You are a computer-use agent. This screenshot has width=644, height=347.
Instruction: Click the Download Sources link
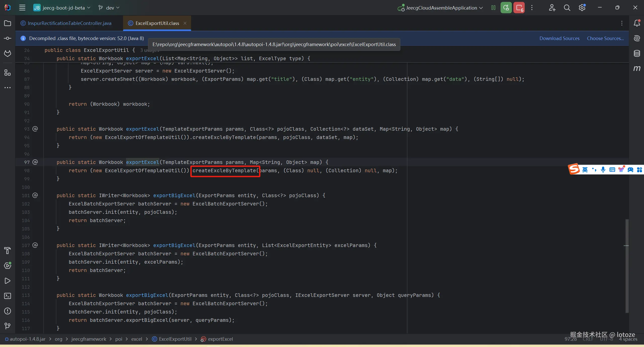(x=559, y=38)
